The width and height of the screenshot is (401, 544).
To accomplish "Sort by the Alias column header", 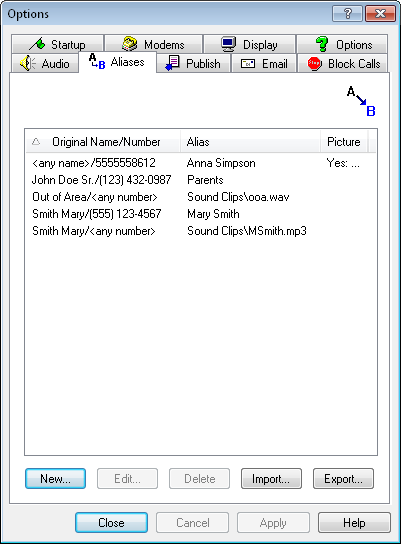I will pos(250,142).
